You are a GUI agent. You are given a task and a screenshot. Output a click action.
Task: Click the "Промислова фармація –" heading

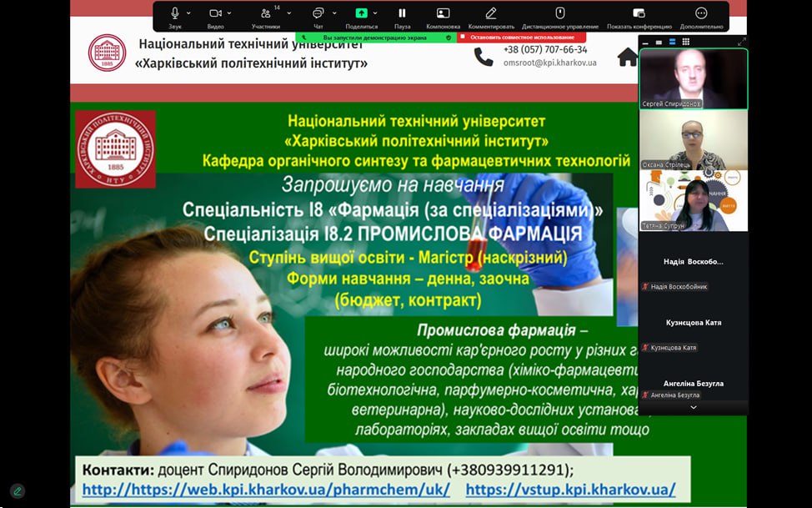503,330
